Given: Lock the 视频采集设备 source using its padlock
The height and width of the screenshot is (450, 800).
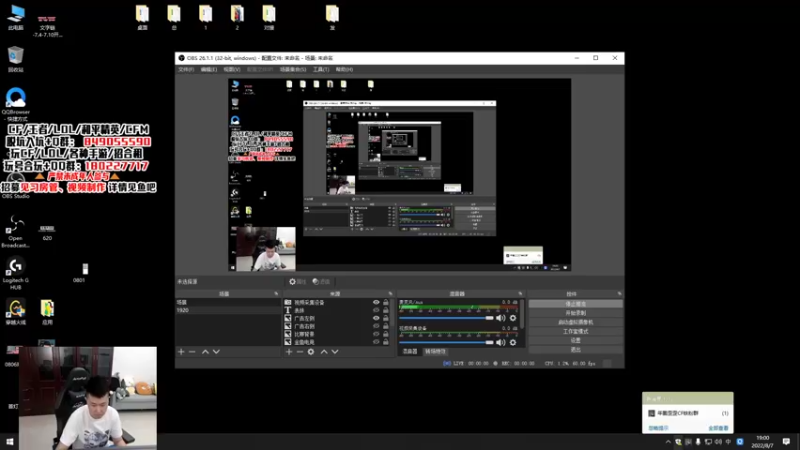Looking at the screenshot, I should tap(386, 303).
